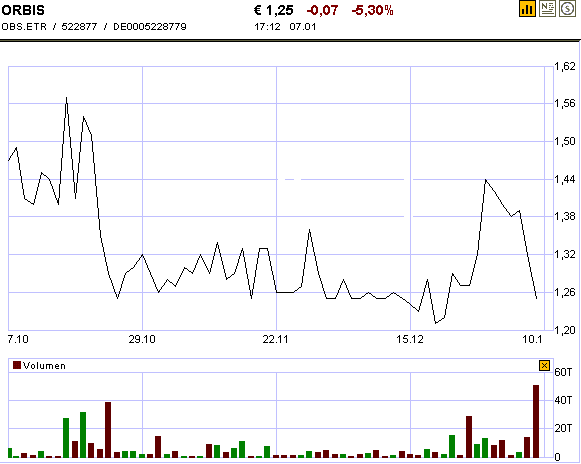Viewport: 581px width, 464px height.
Task: Click the 22.11 date axis label
Action: 275,339
